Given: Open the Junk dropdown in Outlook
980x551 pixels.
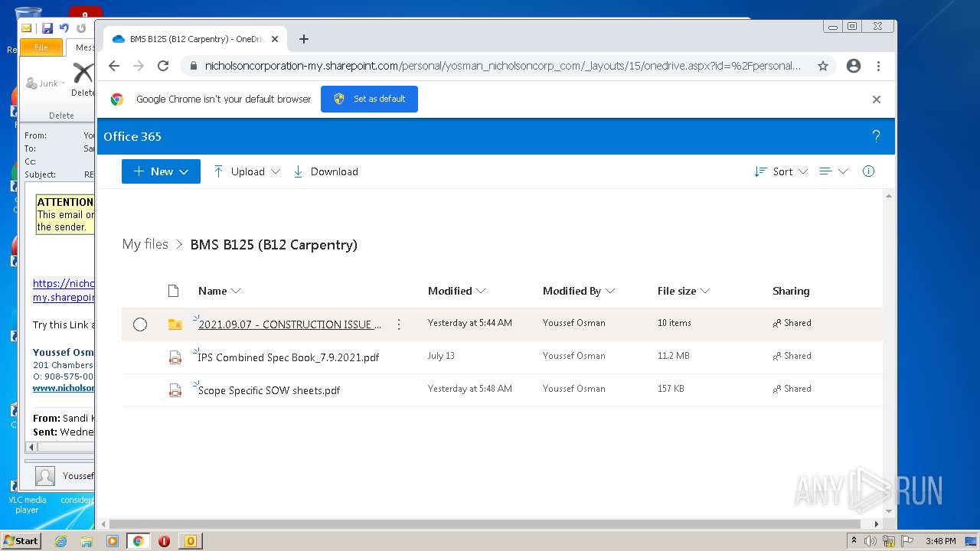Looking at the screenshot, I should tap(47, 83).
